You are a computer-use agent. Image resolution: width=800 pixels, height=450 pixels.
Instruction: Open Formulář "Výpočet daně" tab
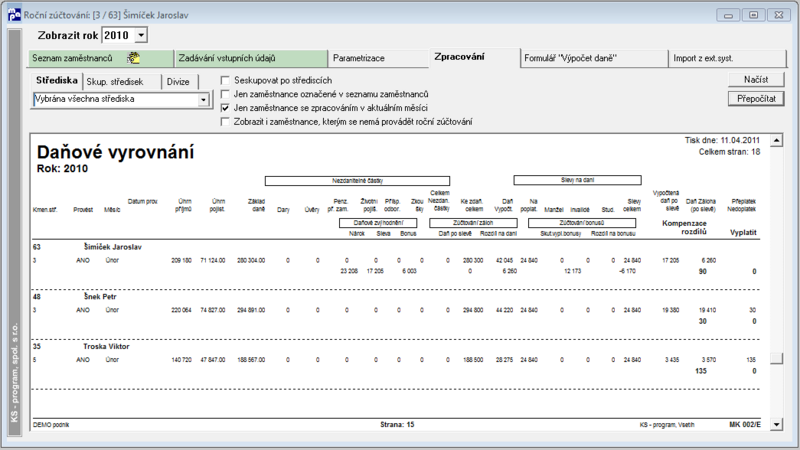click(x=594, y=58)
